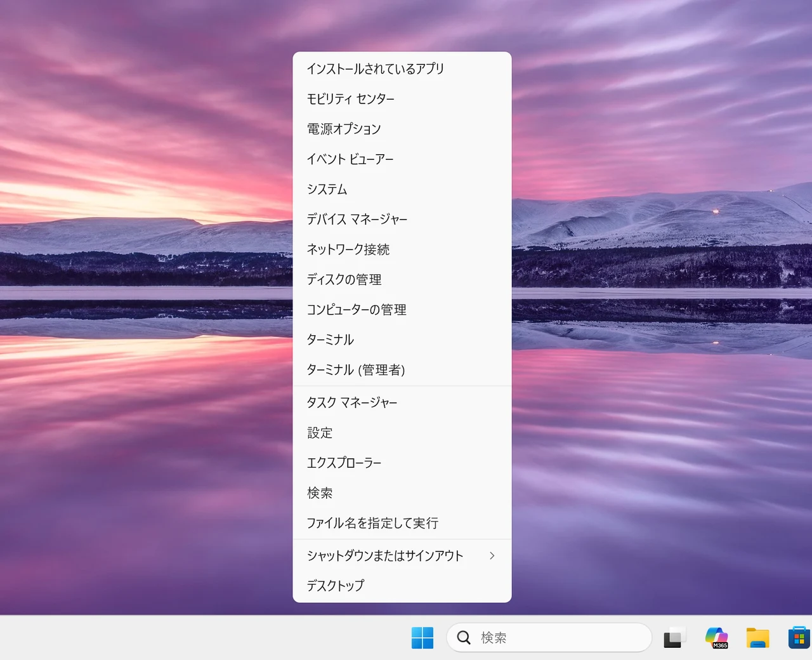Launch コンピューターの管理
This screenshot has height=660, width=812.
(x=402, y=310)
